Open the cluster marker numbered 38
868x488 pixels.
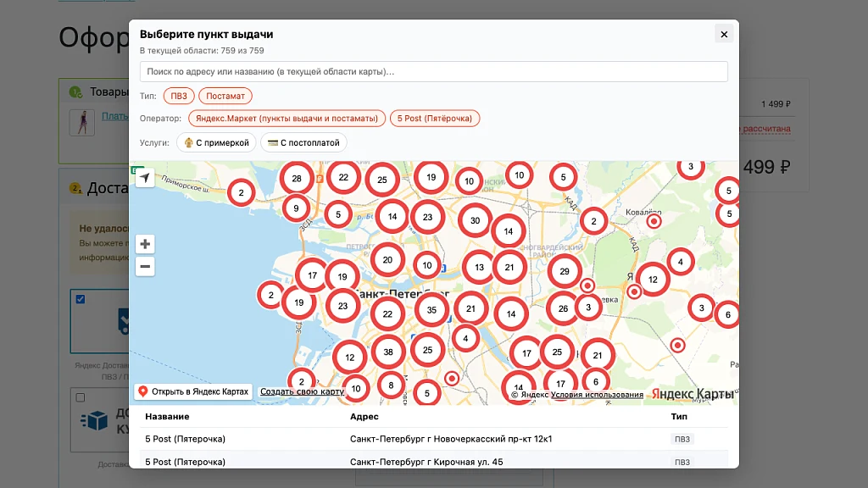(x=388, y=352)
